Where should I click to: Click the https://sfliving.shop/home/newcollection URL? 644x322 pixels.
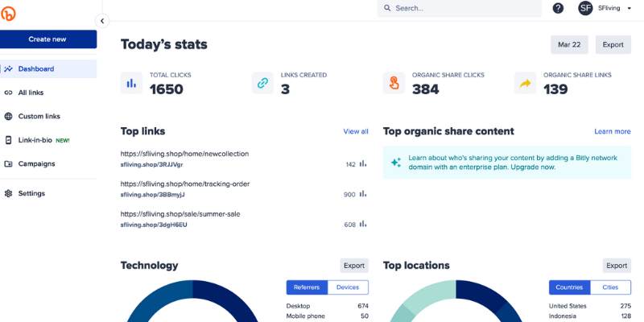click(184, 154)
